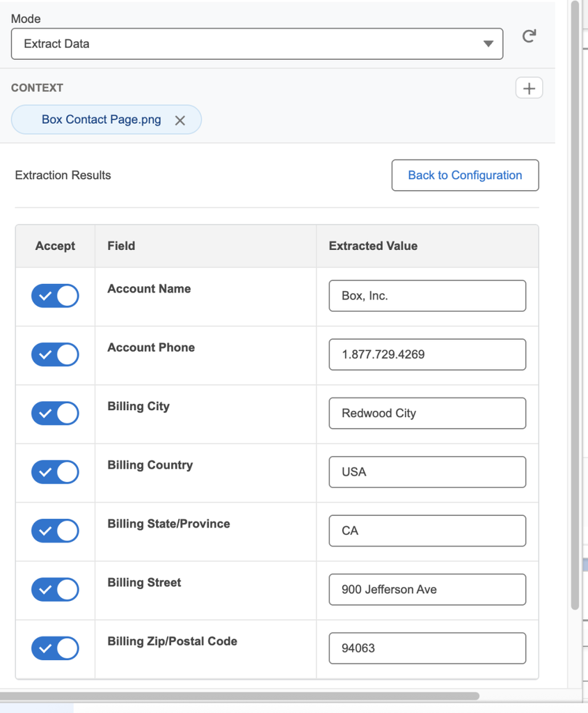Switch off Accept for Billing Street
This screenshot has height=713, width=588.
(x=55, y=590)
